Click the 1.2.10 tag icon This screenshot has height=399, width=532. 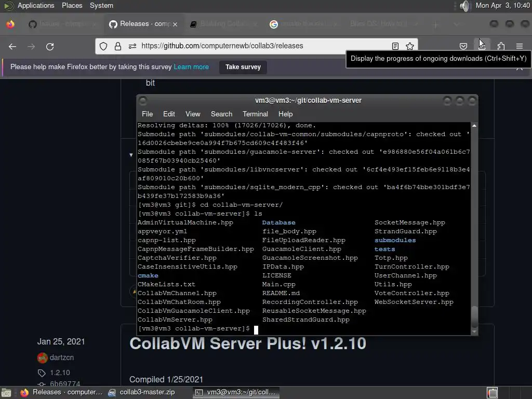tap(42, 373)
